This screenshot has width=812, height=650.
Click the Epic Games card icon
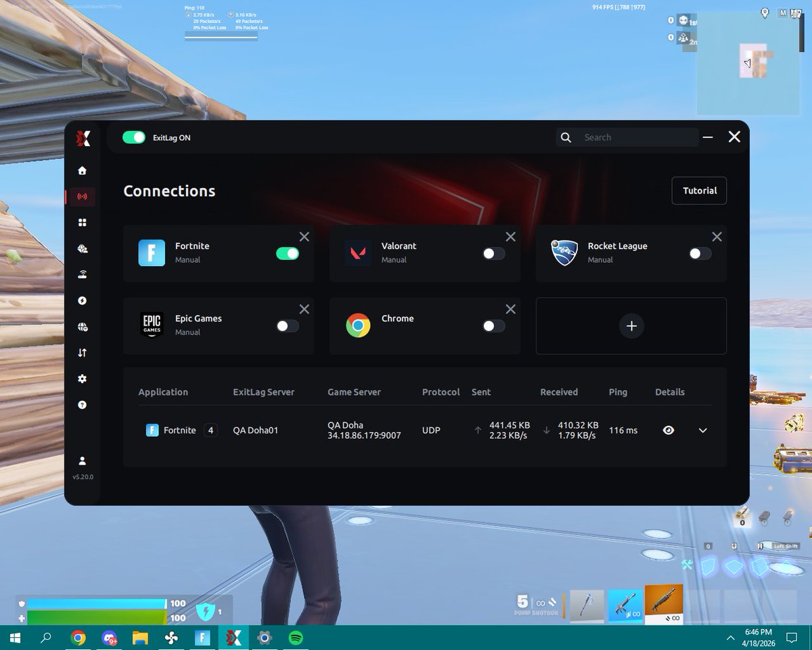coord(152,325)
